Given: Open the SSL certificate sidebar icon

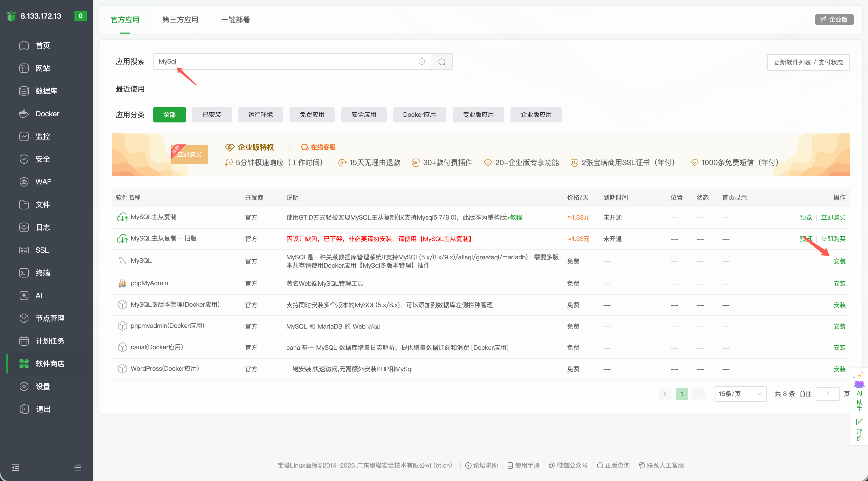Looking at the screenshot, I should (24, 250).
